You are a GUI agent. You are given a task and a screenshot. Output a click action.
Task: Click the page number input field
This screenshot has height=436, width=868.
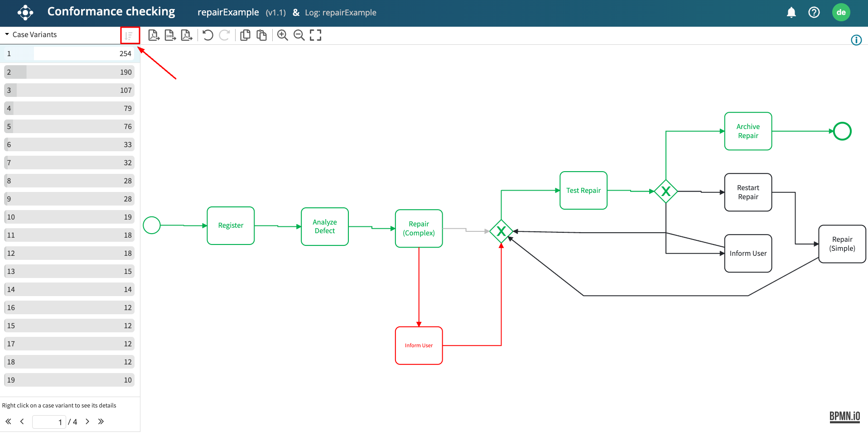[49, 422]
